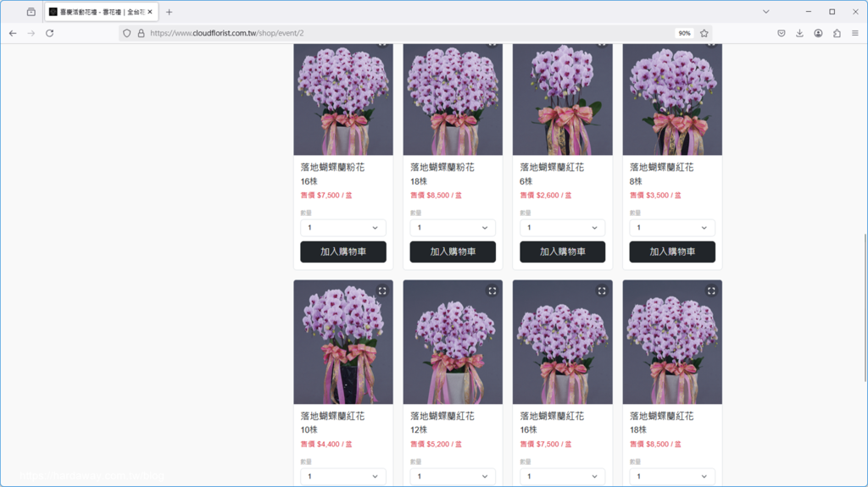Open quantity dropdown for red orchid 12株
Image resolution: width=868 pixels, height=487 pixels.
(453, 476)
